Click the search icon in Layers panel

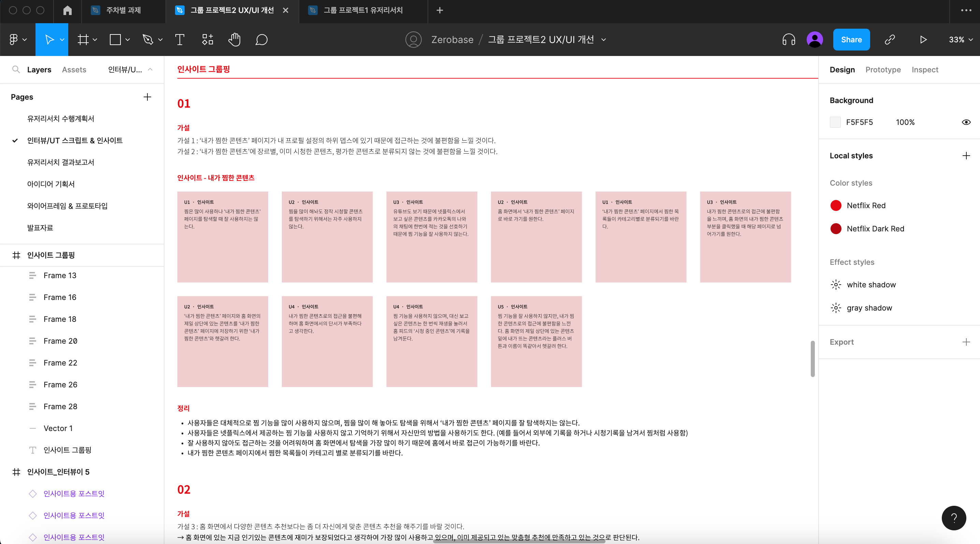pos(16,69)
